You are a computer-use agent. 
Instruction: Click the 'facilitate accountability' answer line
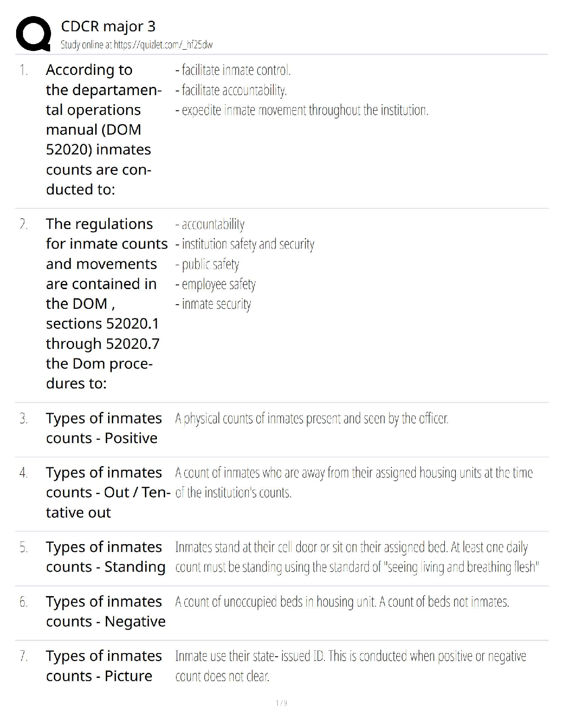click(x=231, y=90)
